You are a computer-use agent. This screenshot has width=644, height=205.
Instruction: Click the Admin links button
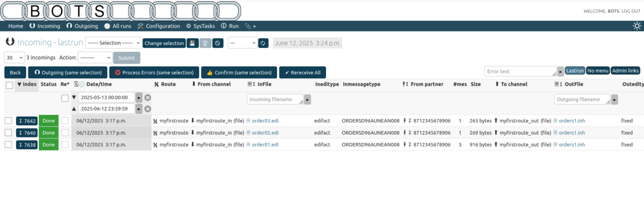coord(626,70)
